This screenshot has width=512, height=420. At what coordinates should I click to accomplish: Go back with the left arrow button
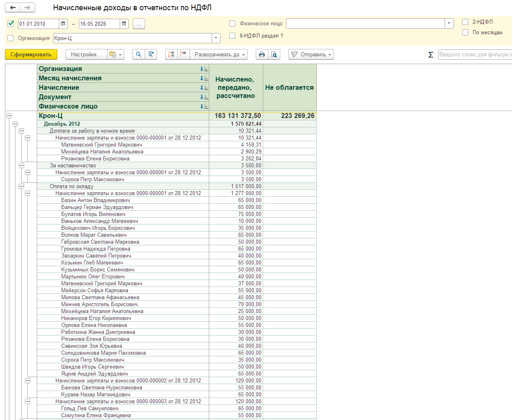(x=13, y=7)
